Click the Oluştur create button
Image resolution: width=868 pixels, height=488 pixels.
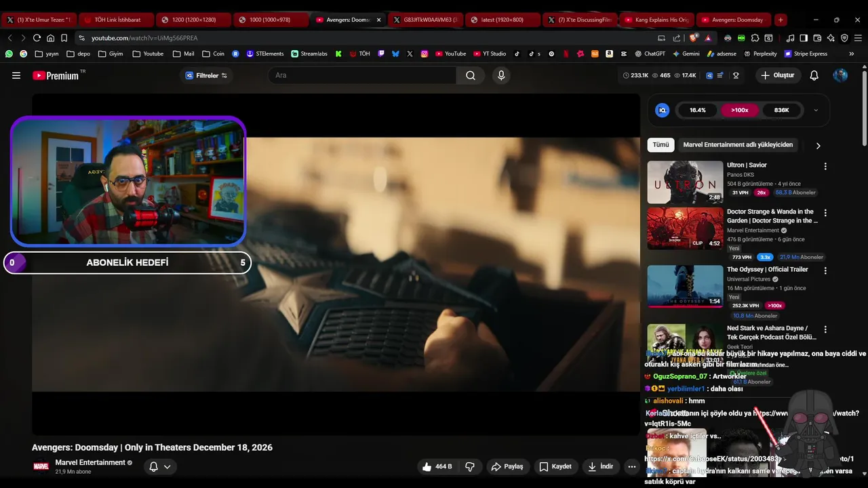pyautogui.click(x=777, y=75)
